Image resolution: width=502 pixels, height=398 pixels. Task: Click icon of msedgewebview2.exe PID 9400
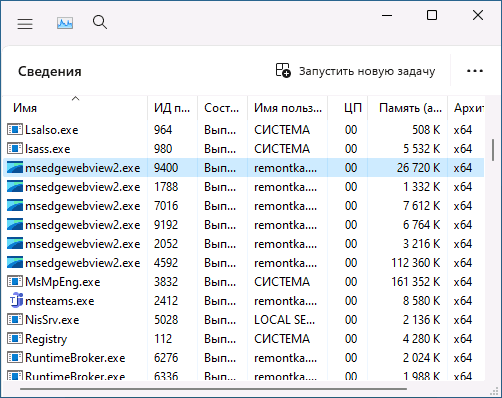(x=15, y=167)
